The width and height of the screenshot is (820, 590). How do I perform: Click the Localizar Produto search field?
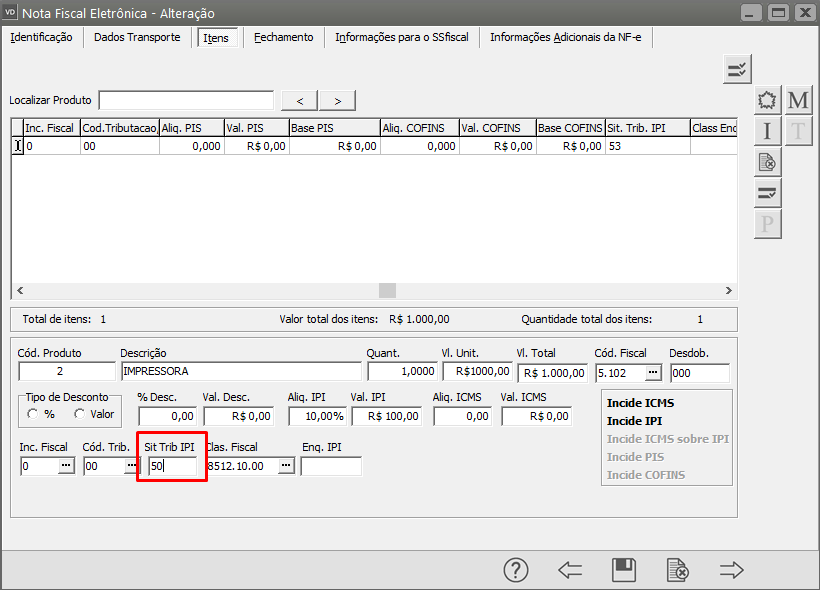point(186,100)
